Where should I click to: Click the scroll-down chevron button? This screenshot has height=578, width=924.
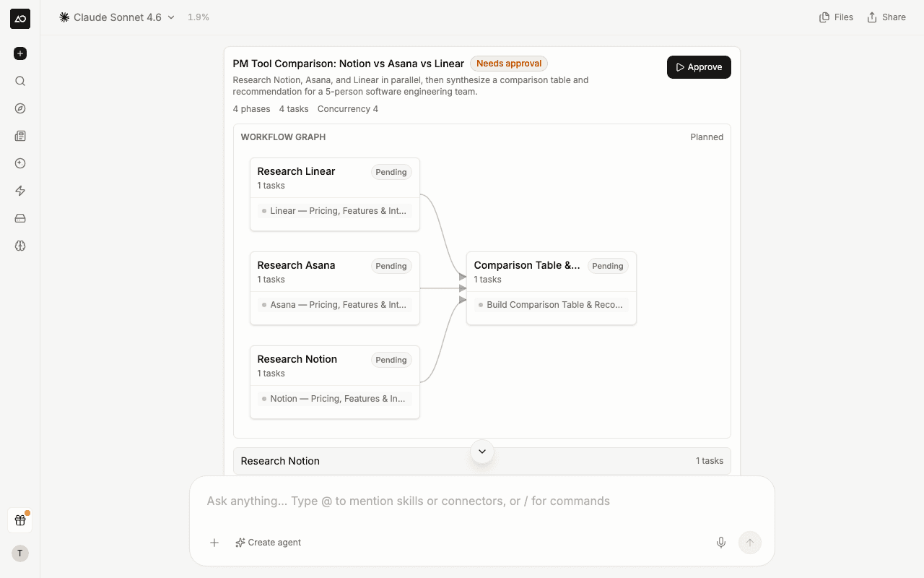(x=482, y=452)
